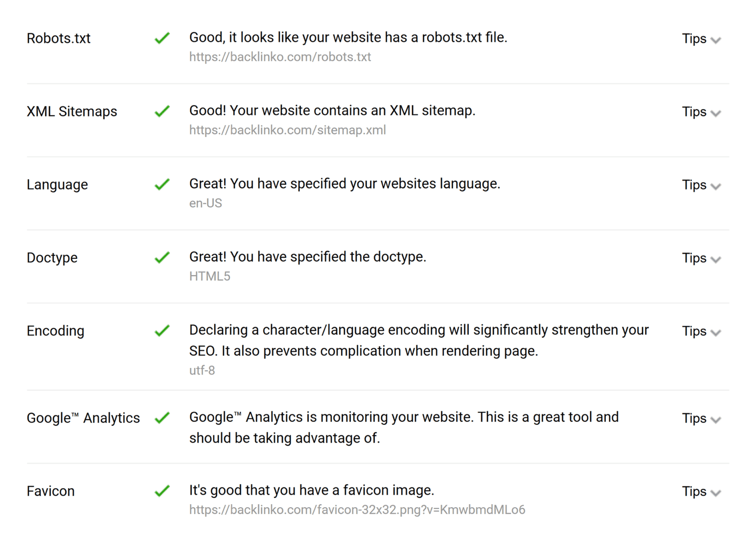Click the green checkmark beside Robots.txt
Screen dimensions: 756x543
162,38
